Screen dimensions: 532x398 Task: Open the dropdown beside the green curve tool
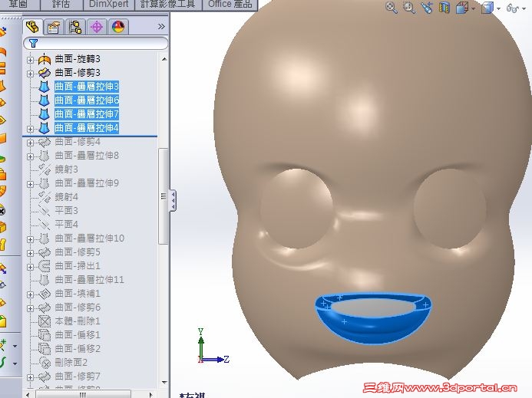pos(15,363)
